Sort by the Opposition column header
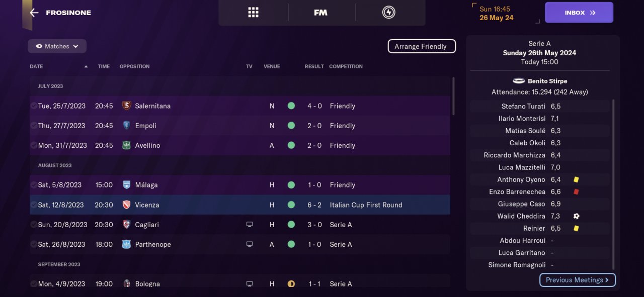 point(134,66)
